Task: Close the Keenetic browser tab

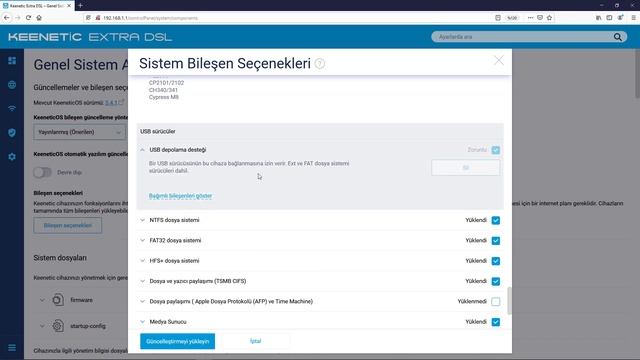Action: pyautogui.click(x=69, y=6)
